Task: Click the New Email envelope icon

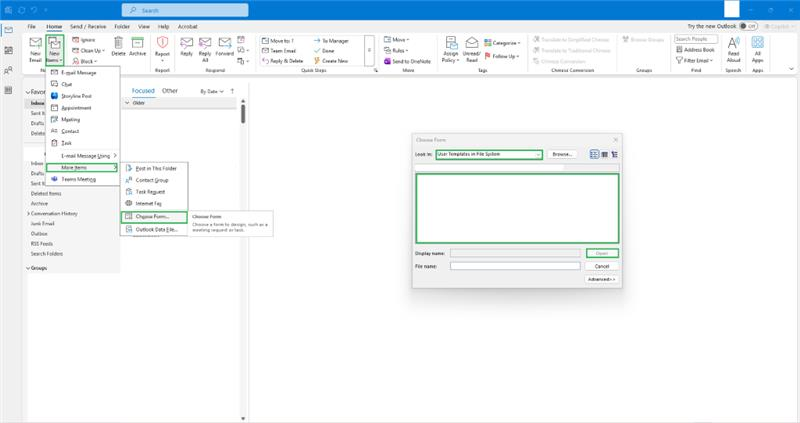Action: (x=35, y=43)
